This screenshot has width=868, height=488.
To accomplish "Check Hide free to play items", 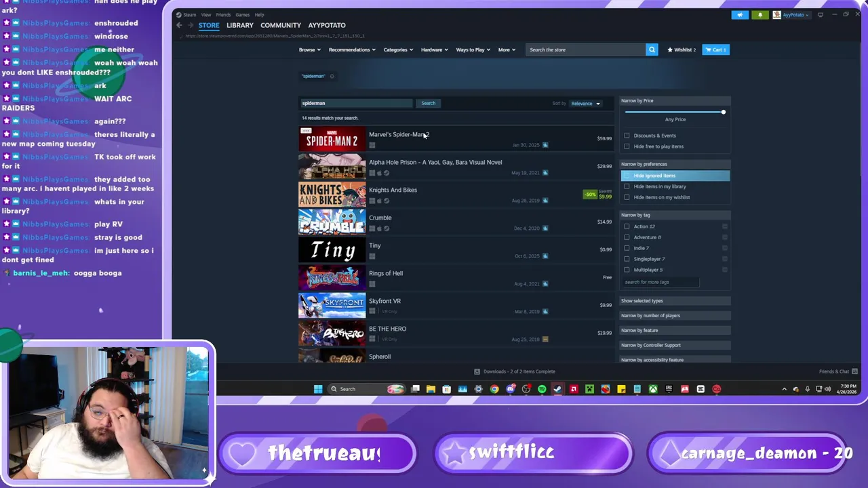I will 627,146.
